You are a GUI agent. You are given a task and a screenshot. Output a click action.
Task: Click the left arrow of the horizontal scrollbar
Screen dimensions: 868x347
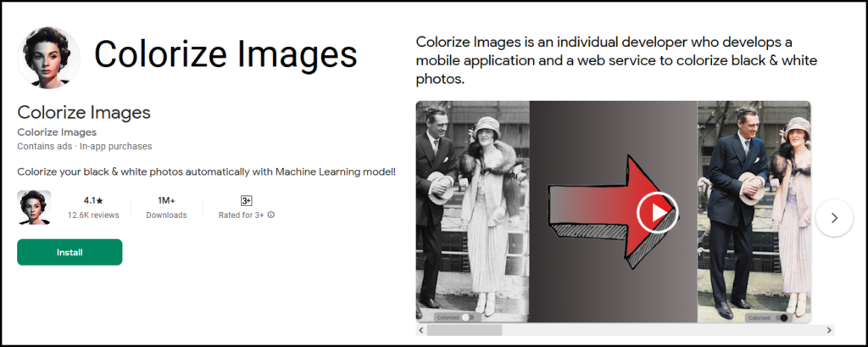click(x=421, y=330)
